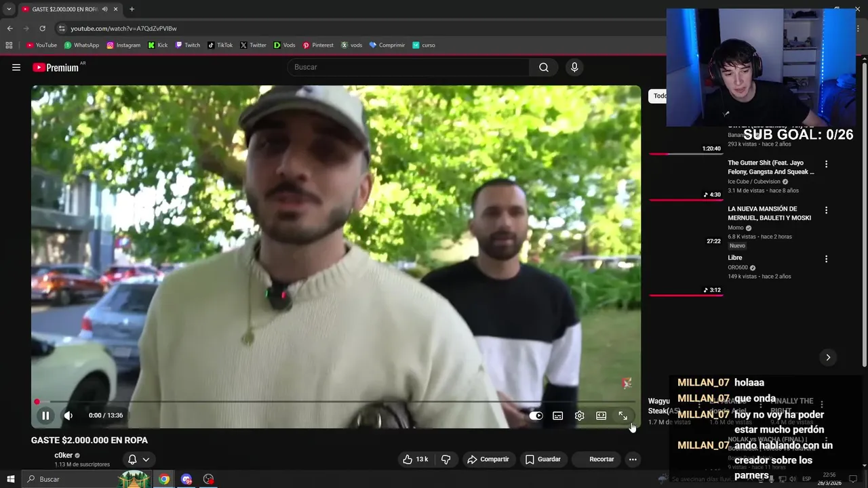The image size is (868, 488).
Task: Toggle the autoplay switch in the player
Action: (536, 415)
